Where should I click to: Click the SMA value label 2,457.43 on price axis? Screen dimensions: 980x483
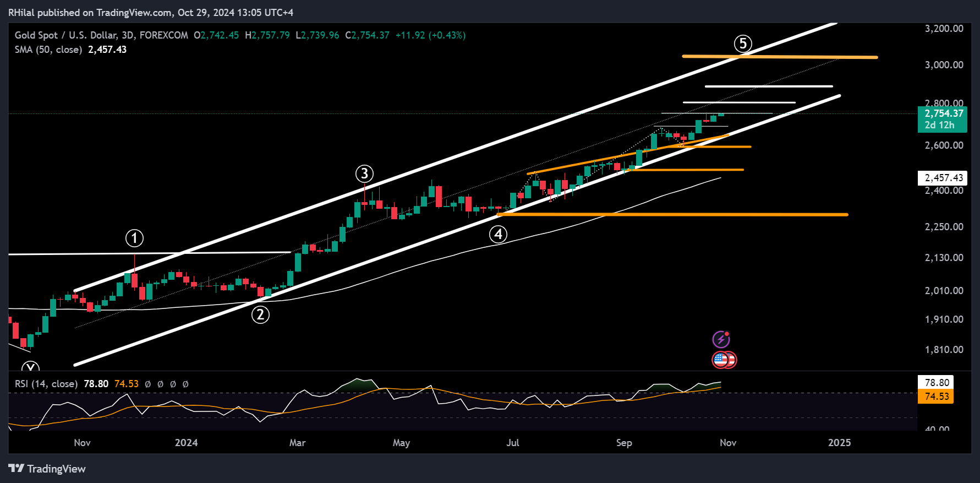click(x=943, y=178)
